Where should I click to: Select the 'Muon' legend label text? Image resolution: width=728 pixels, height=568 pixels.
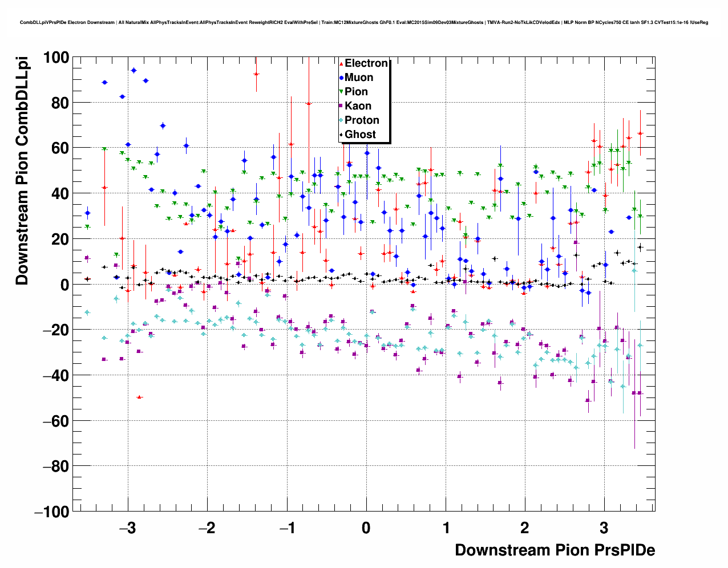pos(359,78)
